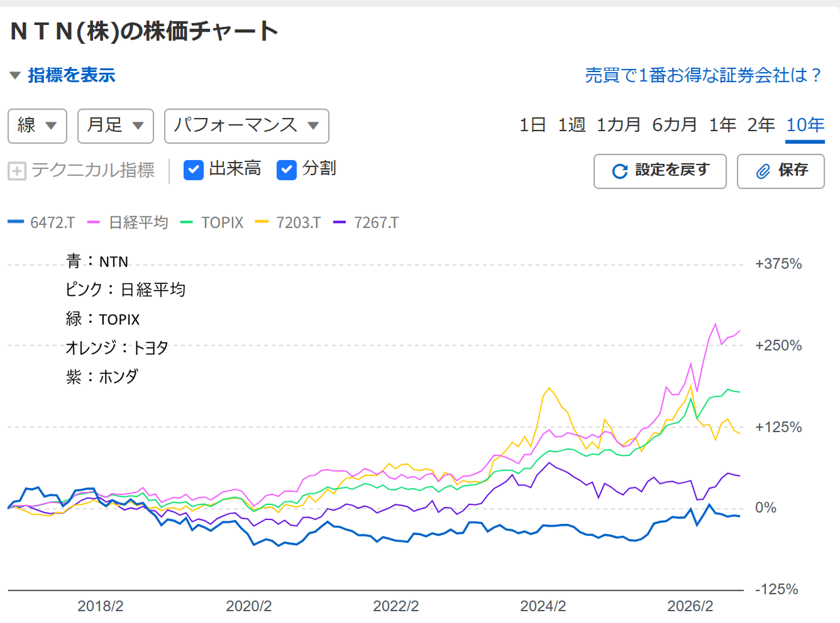The width and height of the screenshot is (840, 623).
Task: Click the plus icon beside テクニカル指標
Action: [x=17, y=171]
